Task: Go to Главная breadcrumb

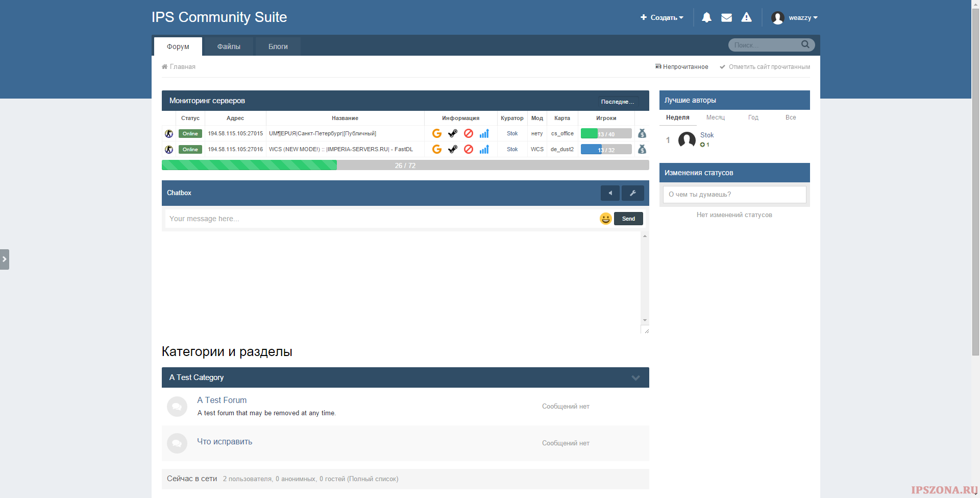Action: (x=183, y=67)
